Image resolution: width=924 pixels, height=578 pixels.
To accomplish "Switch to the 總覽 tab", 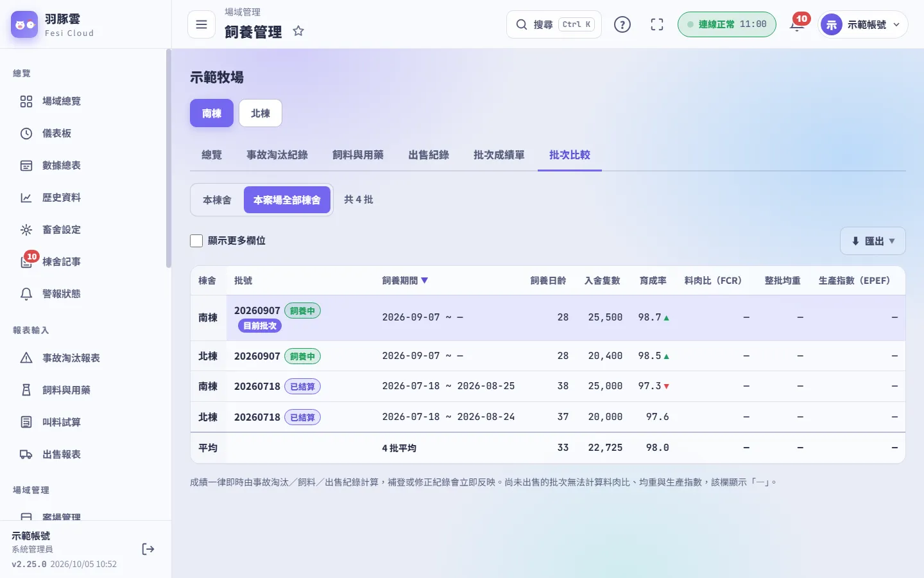I will 212,155.
